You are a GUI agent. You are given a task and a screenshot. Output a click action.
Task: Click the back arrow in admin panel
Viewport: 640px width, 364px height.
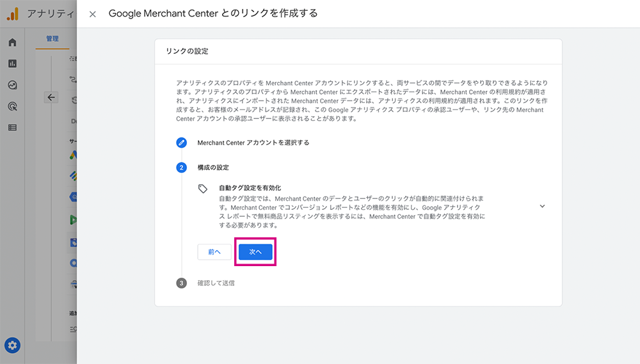point(51,97)
